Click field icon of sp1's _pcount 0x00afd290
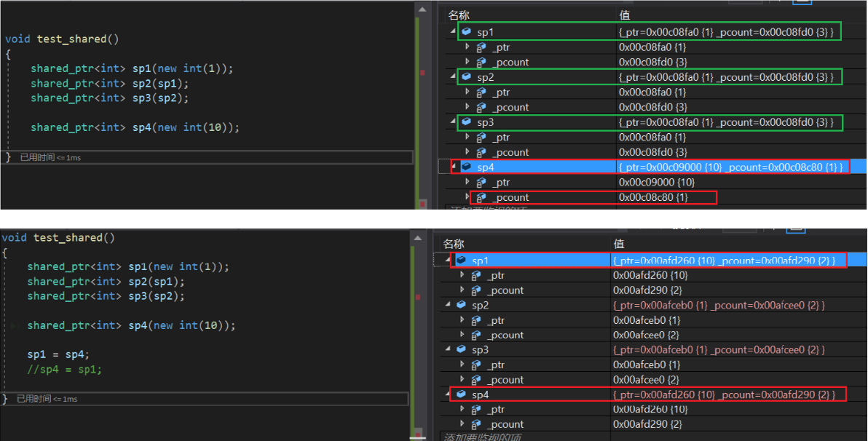This screenshot has height=441, width=868. [476, 290]
